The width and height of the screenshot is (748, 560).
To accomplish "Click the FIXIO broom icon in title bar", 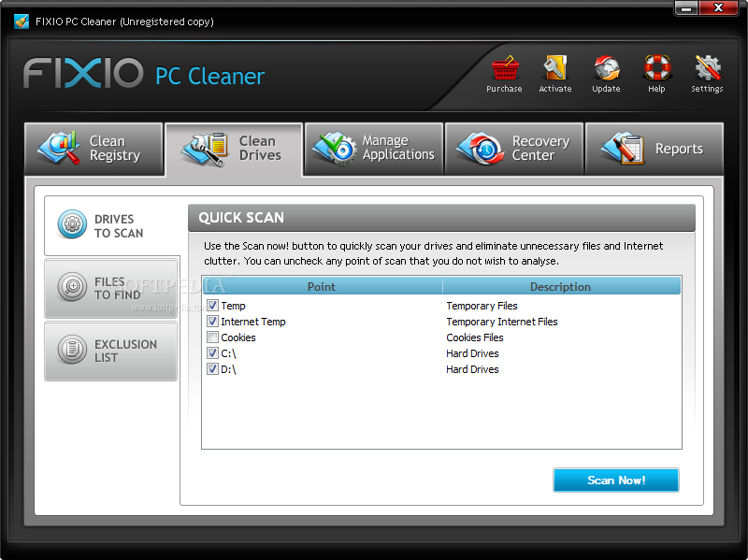I will coord(22,22).
